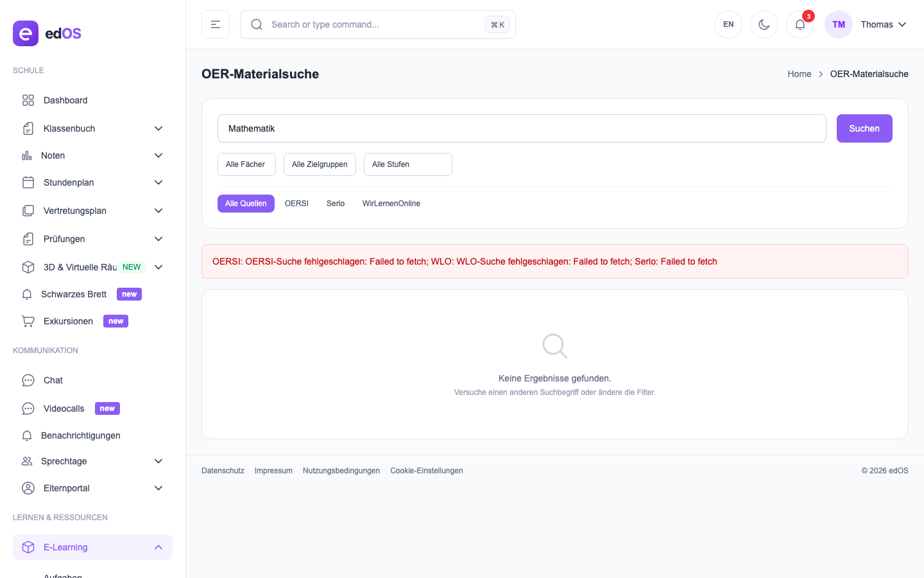Open the Dashboard grid icon
924x578 pixels.
coord(28,100)
